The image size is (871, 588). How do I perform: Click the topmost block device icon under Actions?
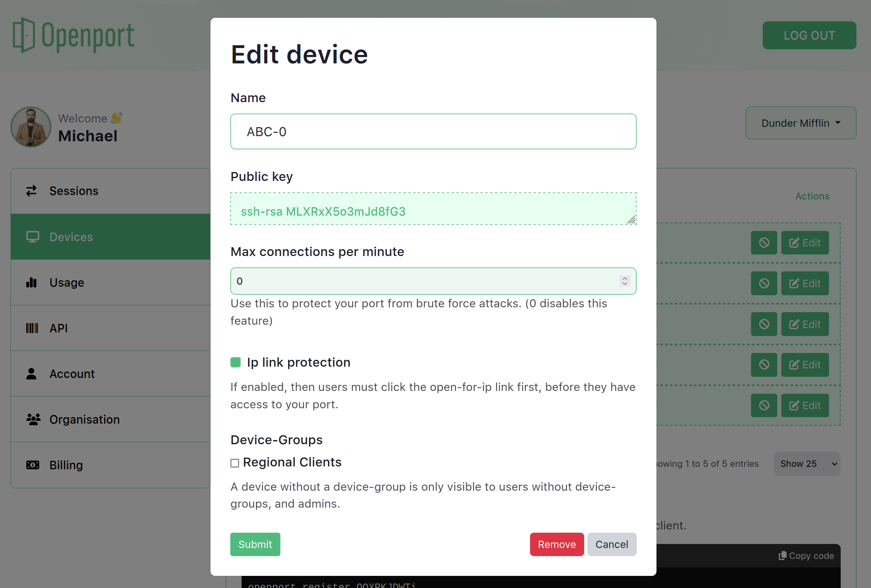[x=764, y=243]
